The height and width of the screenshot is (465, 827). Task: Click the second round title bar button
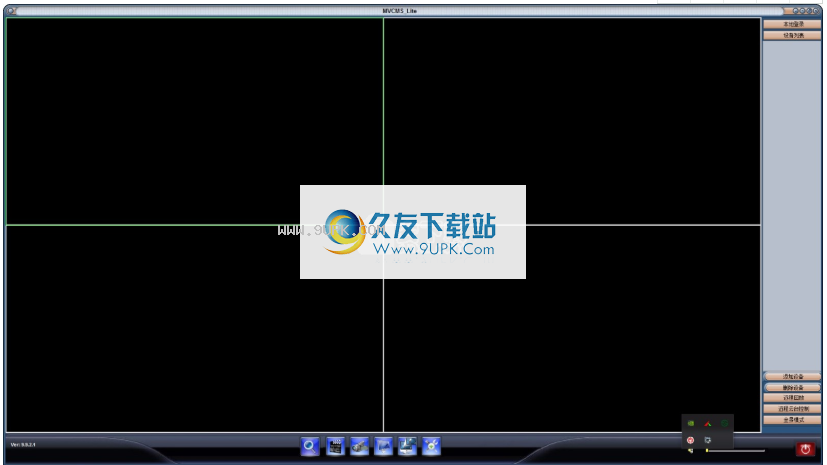point(803,11)
